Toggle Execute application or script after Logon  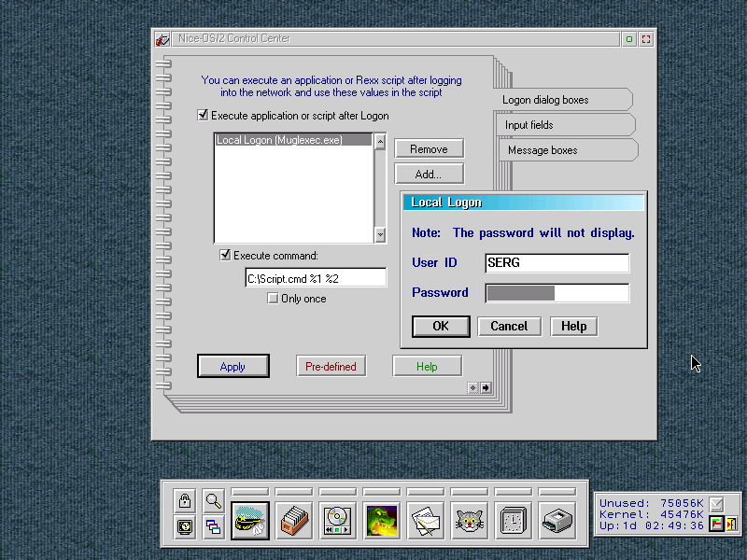203,115
